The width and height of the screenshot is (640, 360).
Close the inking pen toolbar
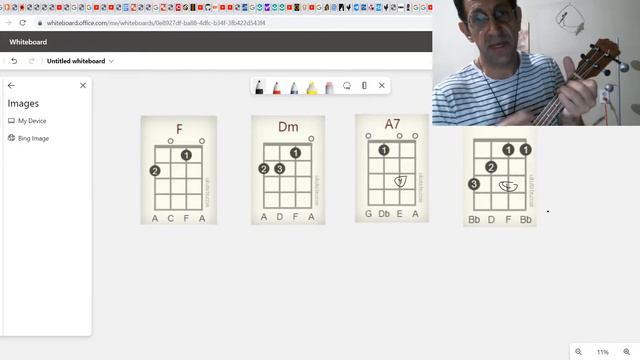click(382, 85)
